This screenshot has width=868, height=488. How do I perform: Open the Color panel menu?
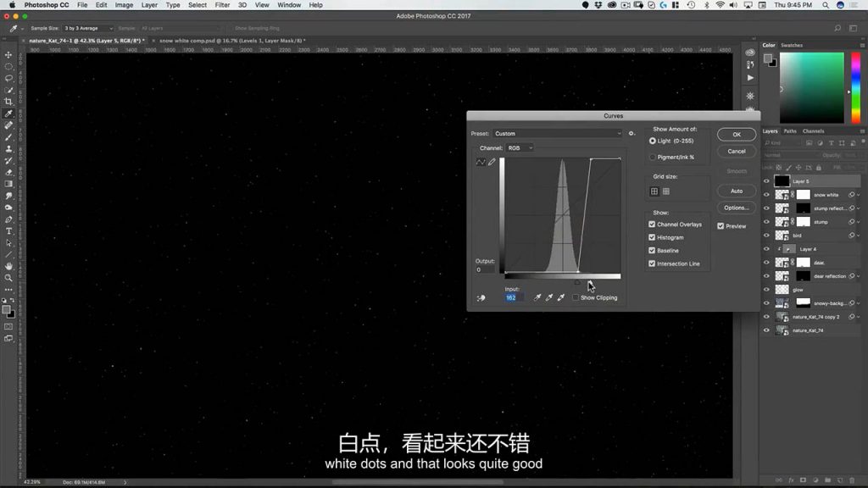click(x=862, y=46)
